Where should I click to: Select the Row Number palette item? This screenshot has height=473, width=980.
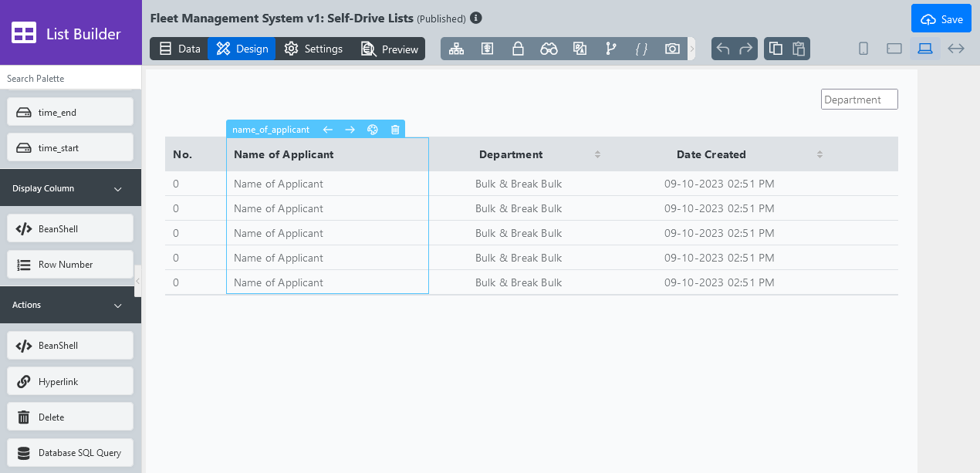[x=70, y=264]
